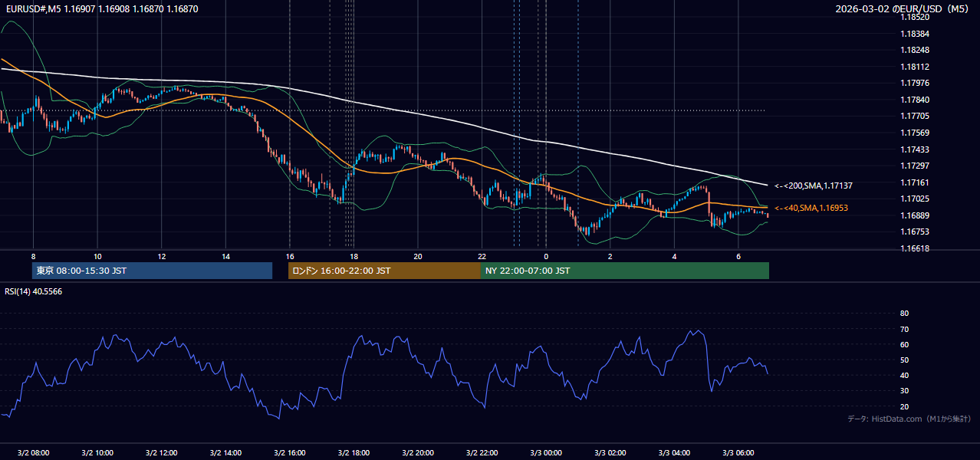Click price axis label 1.18384
This screenshot has height=460, width=980.
click(x=915, y=34)
